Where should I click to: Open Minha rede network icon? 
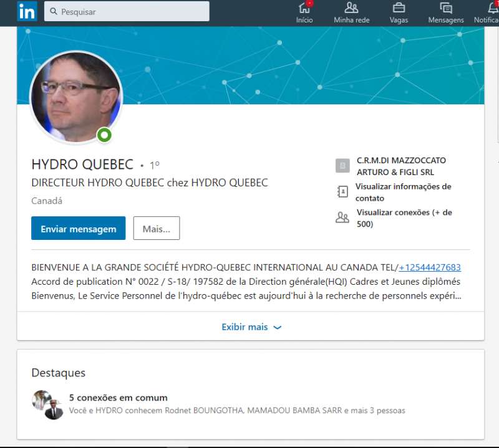[x=352, y=8]
